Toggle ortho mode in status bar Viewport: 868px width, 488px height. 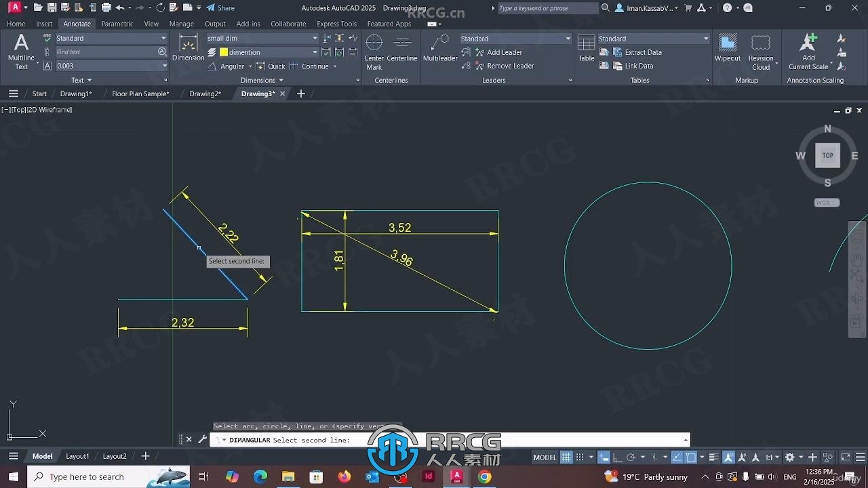point(618,457)
